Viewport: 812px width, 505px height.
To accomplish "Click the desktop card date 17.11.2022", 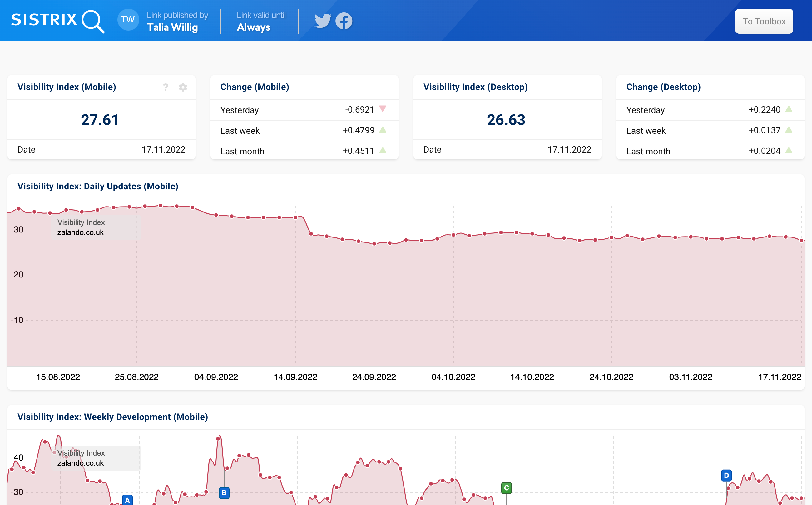I will tap(569, 150).
